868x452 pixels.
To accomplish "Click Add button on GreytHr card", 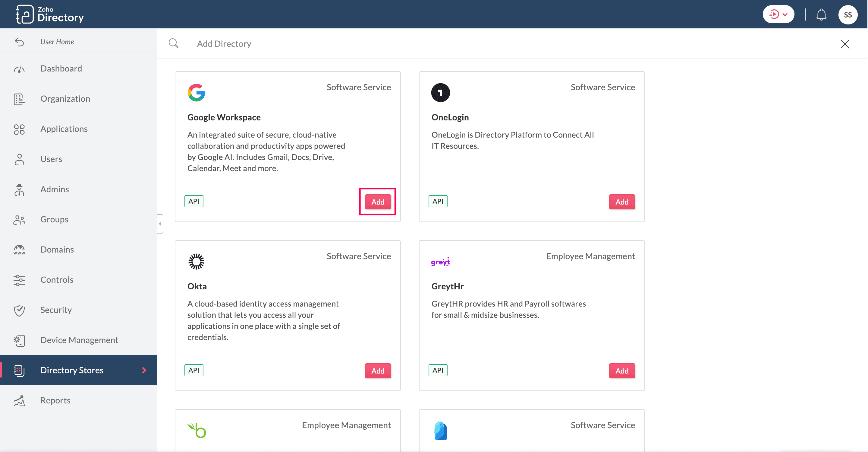I will point(621,371).
